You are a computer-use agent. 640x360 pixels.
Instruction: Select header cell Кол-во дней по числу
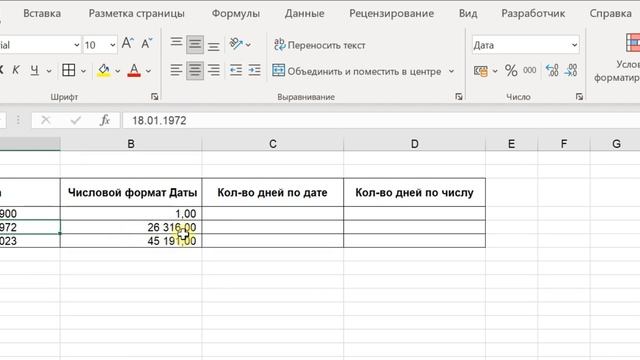click(x=414, y=192)
